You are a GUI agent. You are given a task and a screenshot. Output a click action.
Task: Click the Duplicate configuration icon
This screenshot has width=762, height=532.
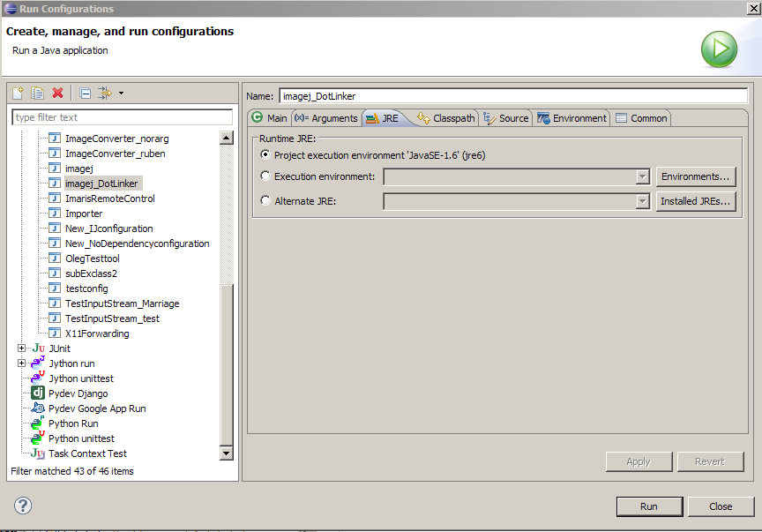tap(38, 93)
